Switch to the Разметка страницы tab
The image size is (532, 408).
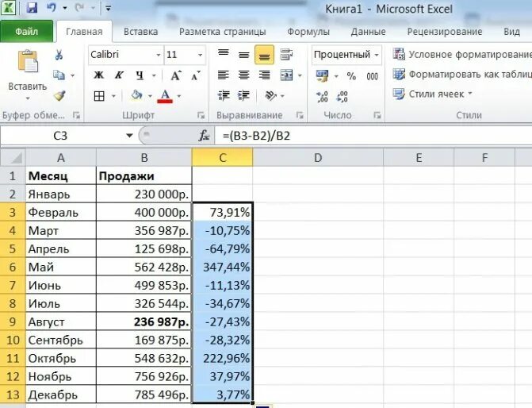[x=222, y=32]
